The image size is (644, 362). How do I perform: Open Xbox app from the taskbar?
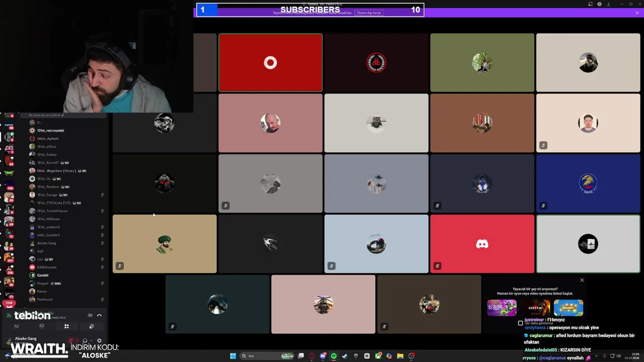pyautogui.click(x=378, y=356)
